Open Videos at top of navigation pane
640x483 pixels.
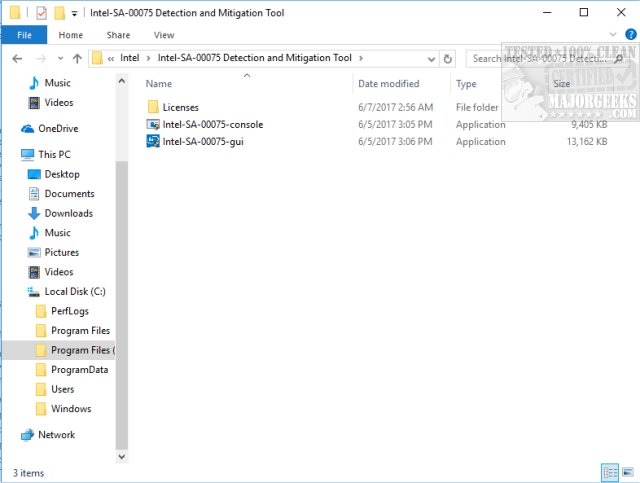pyautogui.click(x=59, y=102)
